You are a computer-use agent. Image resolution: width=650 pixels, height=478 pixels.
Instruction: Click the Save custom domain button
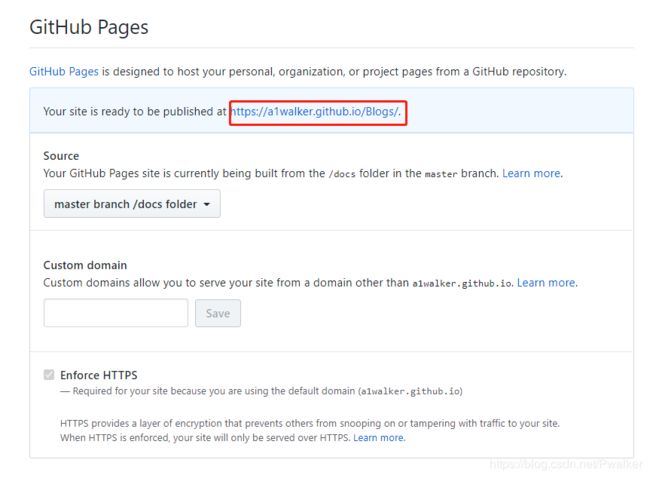[x=218, y=313]
